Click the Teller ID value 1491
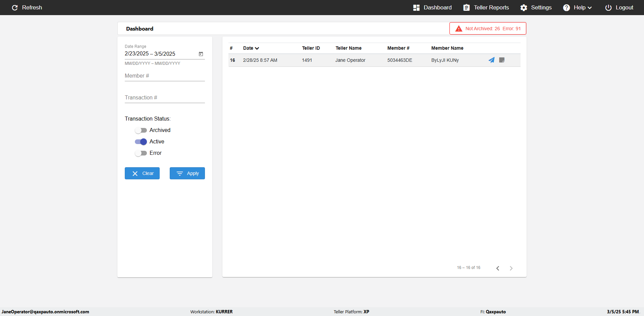The height and width of the screenshot is (316, 644). [307, 60]
